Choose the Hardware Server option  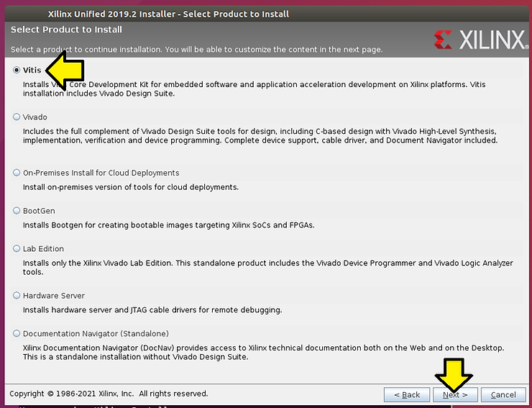click(17, 296)
